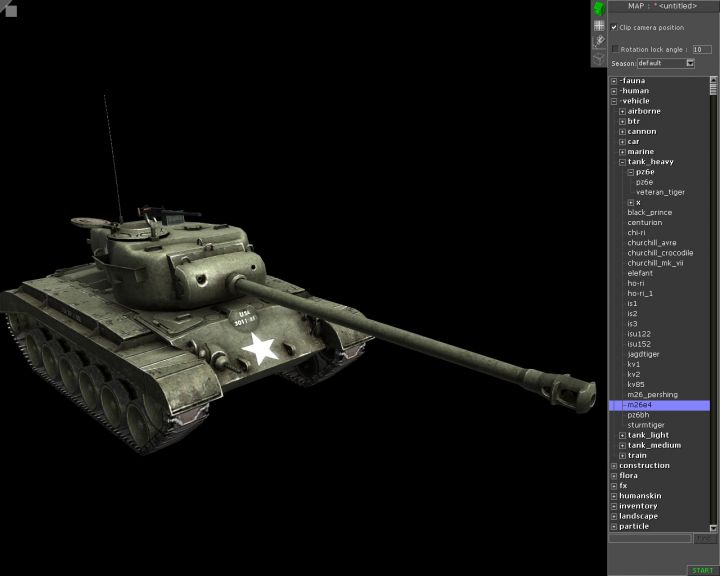Click the pencil edit tool icon
The width and height of the screenshot is (720, 576).
[599, 42]
